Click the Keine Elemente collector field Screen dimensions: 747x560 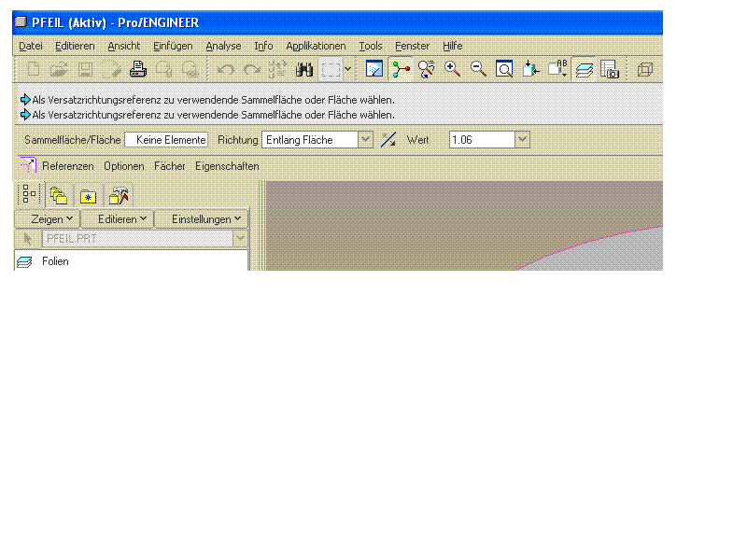(166, 139)
